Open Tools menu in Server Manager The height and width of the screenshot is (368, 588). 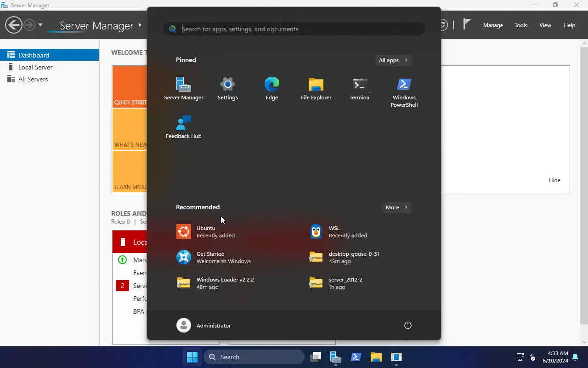[x=520, y=25]
